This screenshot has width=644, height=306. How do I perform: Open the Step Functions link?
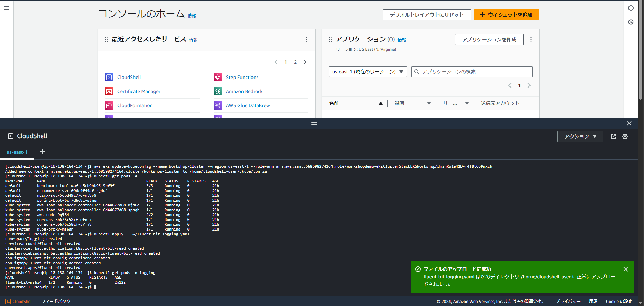(242, 77)
